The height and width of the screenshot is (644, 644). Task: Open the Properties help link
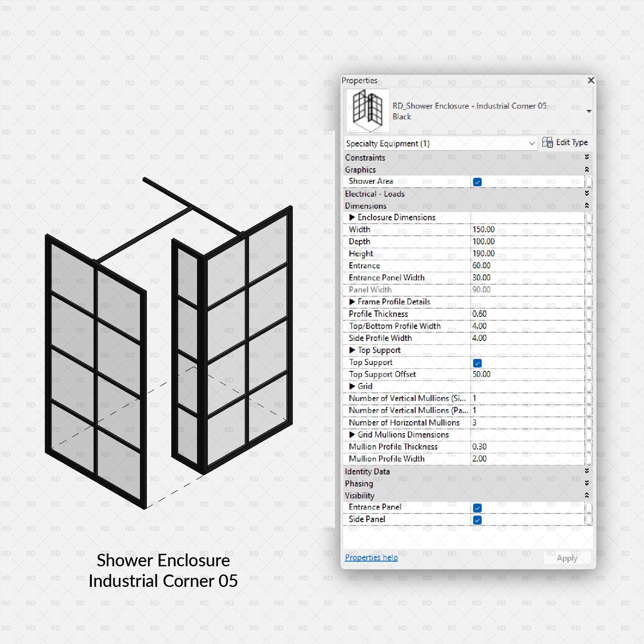point(371,557)
